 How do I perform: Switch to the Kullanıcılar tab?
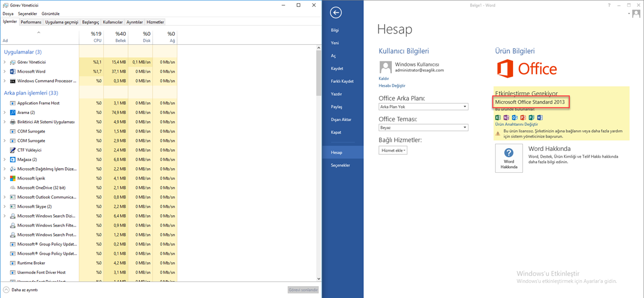click(113, 22)
